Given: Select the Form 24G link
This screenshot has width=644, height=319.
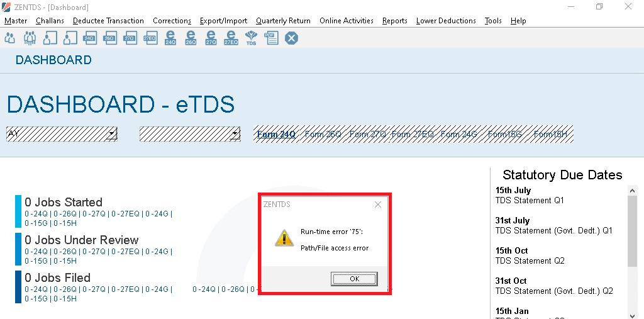Looking at the screenshot, I should pos(458,134).
